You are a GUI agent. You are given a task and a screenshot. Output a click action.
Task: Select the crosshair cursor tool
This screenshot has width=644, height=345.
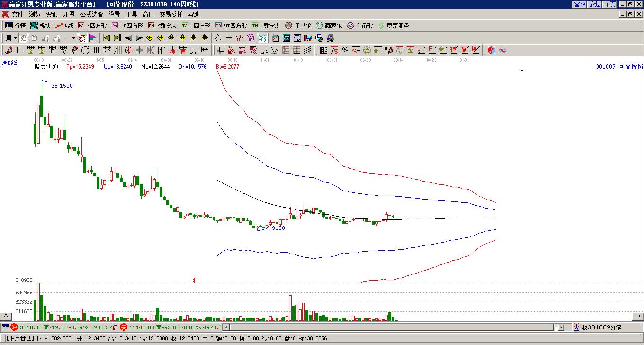pos(229,38)
